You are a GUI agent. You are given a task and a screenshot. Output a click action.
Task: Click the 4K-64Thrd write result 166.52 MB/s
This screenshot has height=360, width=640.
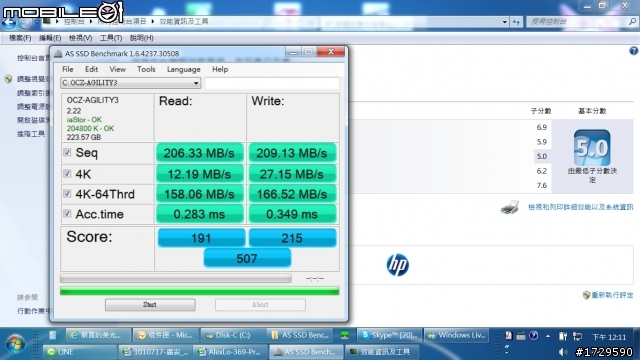coord(292,194)
